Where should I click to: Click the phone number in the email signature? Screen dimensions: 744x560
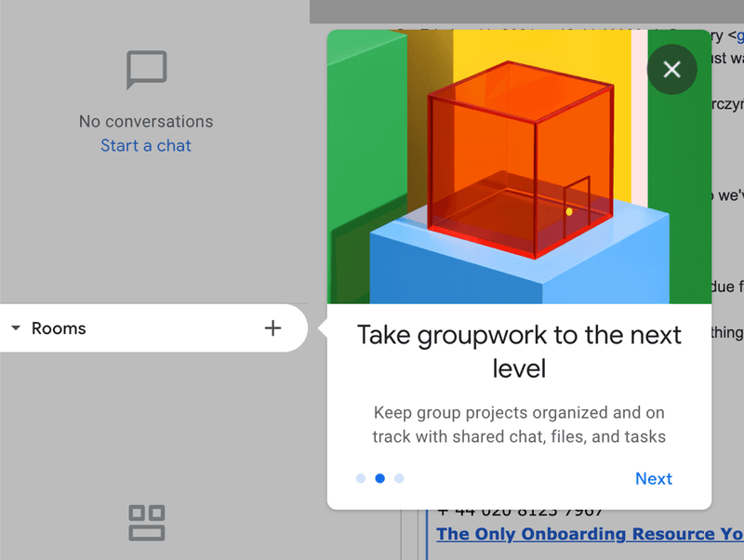519,511
